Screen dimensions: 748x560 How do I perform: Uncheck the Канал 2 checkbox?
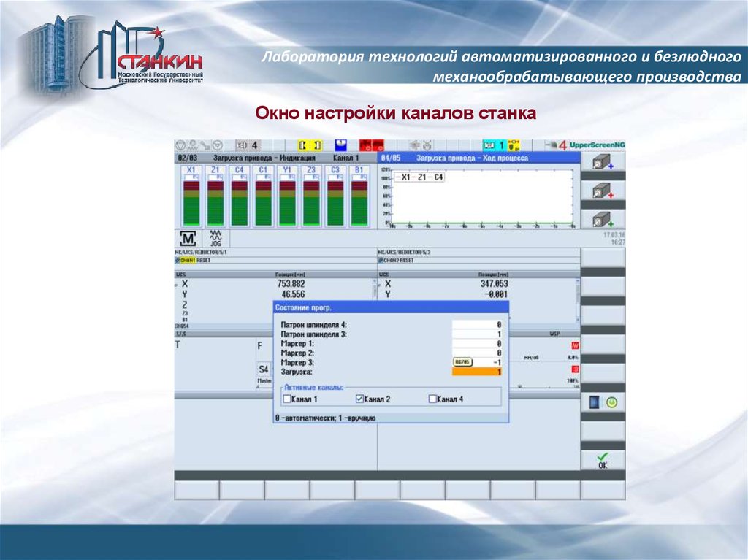(x=359, y=399)
